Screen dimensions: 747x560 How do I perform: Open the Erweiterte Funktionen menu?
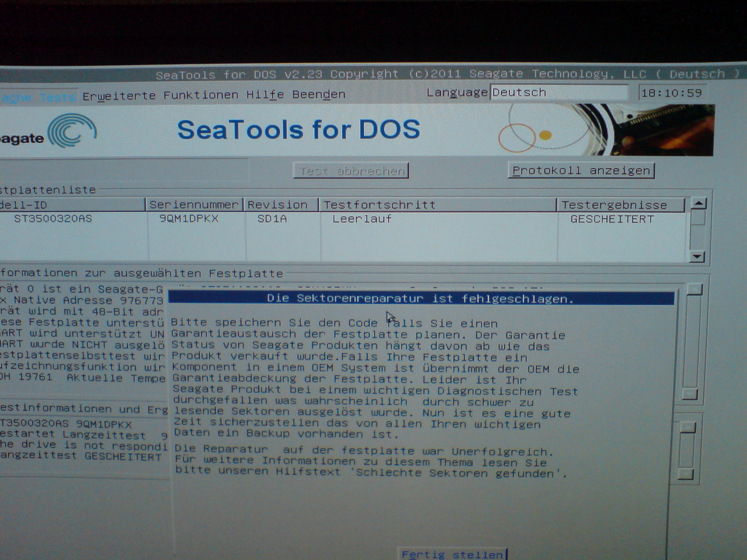160,96
